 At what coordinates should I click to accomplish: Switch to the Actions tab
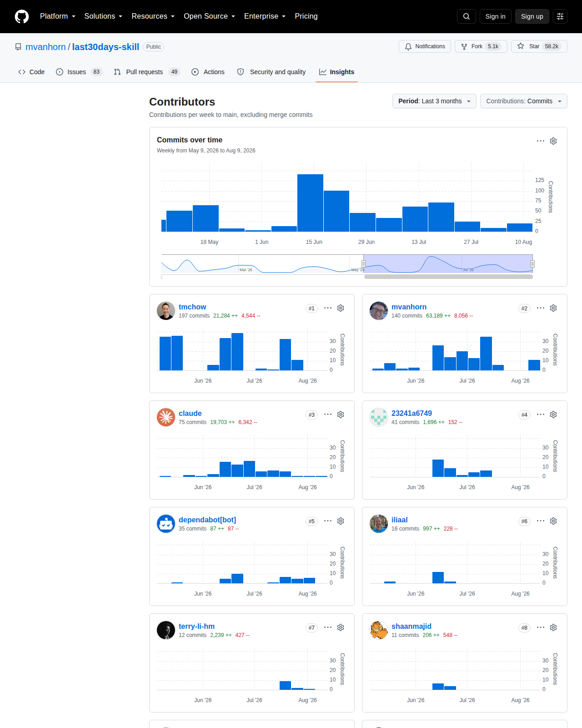pyautogui.click(x=208, y=72)
